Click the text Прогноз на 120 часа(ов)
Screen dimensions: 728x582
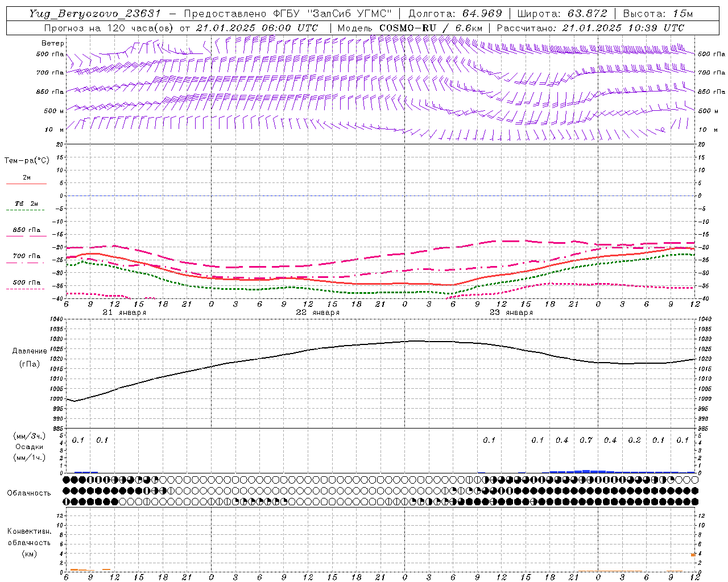click(109, 28)
